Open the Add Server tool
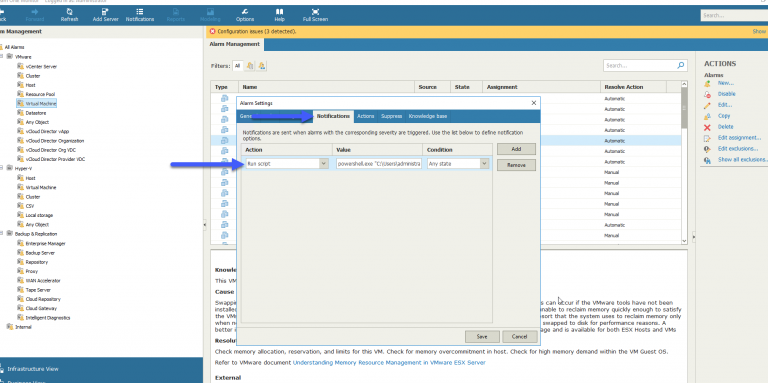Viewport: 768px width, 383px height. 105,11
